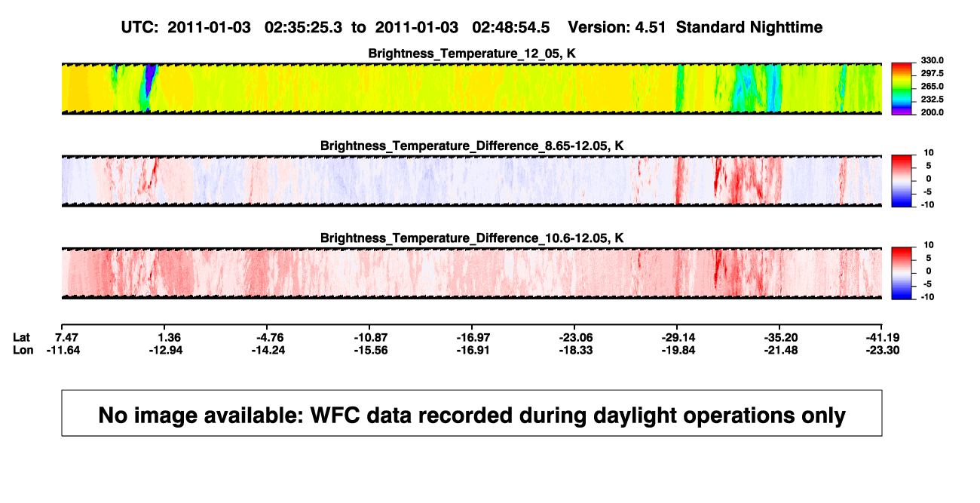Click the latitude value -23.06
The width and height of the screenshot is (980, 503).
coord(576,337)
